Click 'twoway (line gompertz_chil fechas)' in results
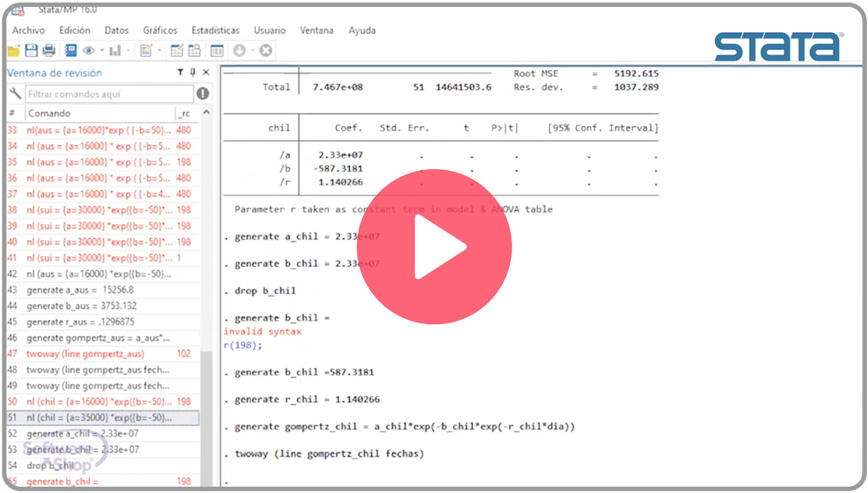This screenshot has height=493, width=868. pyautogui.click(x=329, y=454)
